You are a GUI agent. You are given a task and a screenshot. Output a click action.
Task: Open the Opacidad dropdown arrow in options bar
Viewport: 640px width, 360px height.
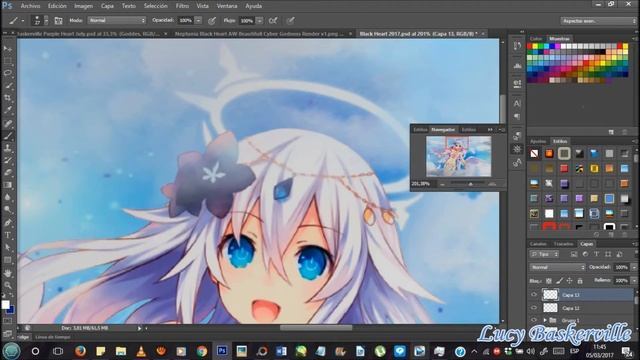[x=198, y=20]
